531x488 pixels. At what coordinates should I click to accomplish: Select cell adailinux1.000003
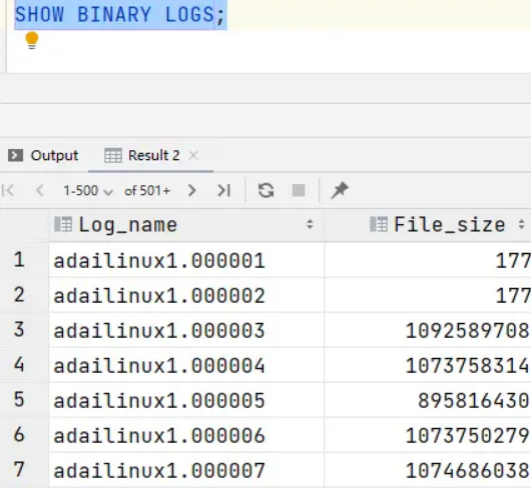point(159,331)
